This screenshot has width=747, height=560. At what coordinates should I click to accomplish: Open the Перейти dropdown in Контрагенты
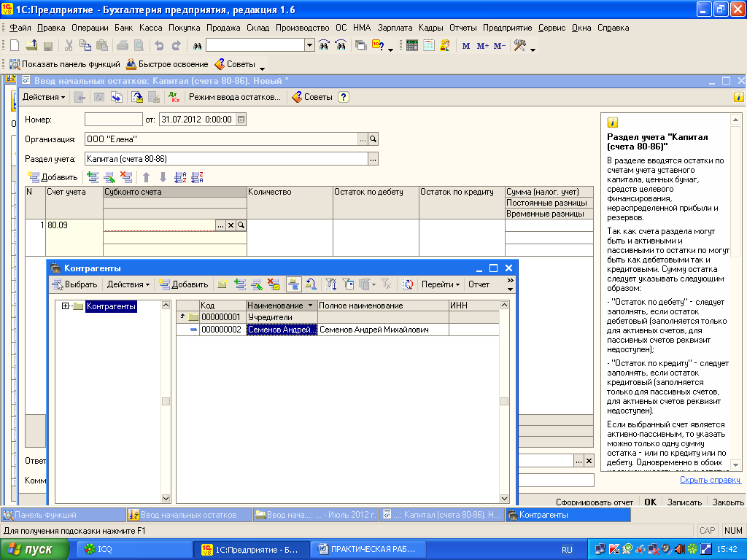tap(441, 284)
